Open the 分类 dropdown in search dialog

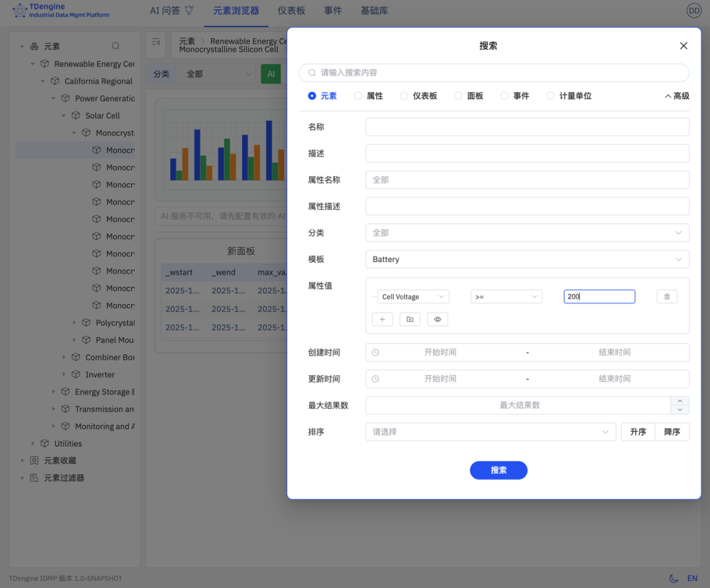click(x=527, y=233)
